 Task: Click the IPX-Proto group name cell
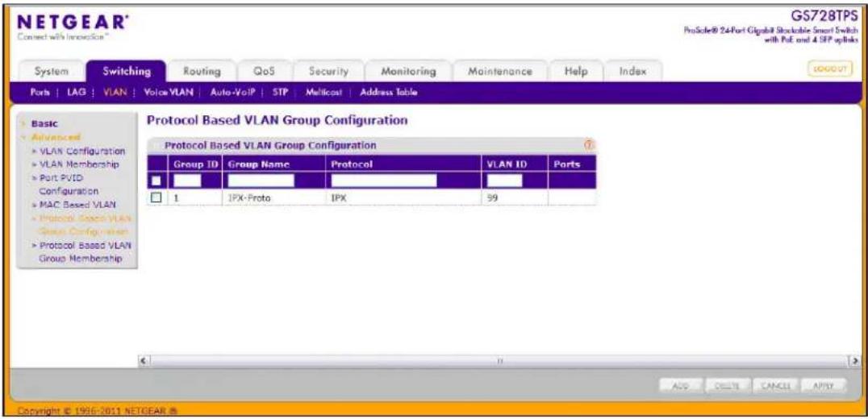coord(249,197)
